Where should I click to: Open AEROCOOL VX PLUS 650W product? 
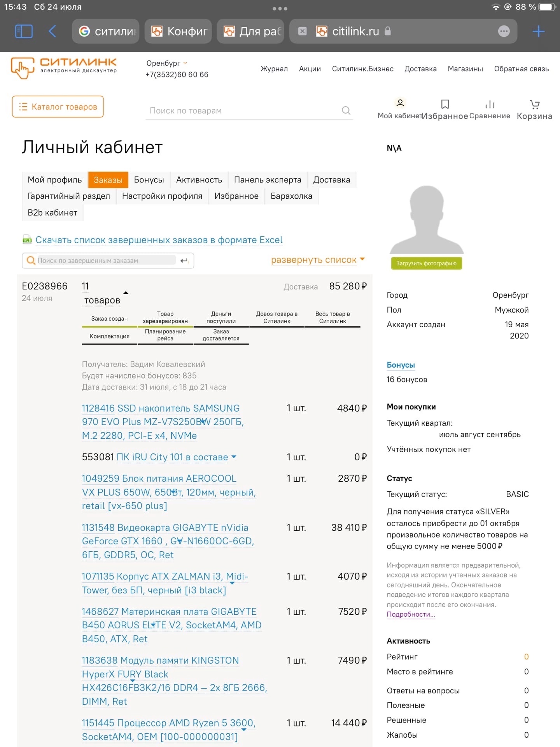tap(169, 492)
